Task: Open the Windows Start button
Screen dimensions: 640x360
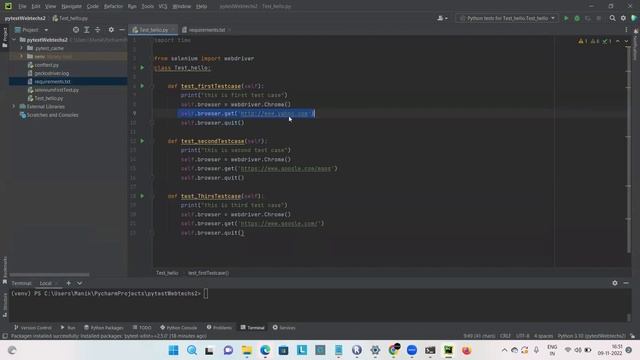Action: click(173, 350)
